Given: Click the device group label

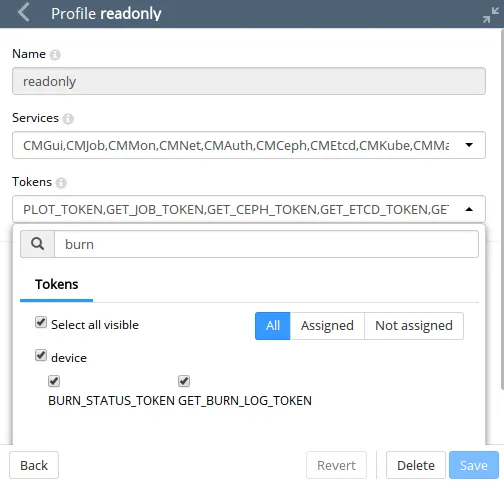Looking at the screenshot, I should pos(69,358).
